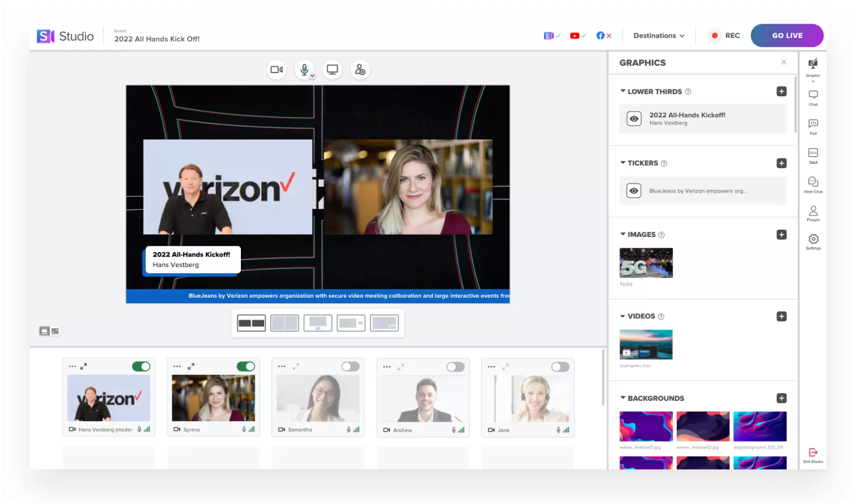Select the 5g.jpg image thumbnail
Image resolution: width=857 pixels, height=504 pixels.
[x=646, y=263]
